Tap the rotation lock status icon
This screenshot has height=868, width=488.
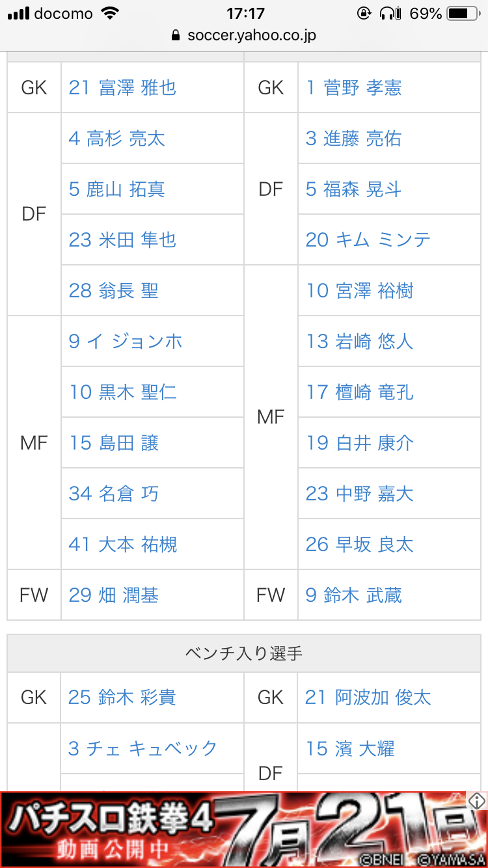364,13
